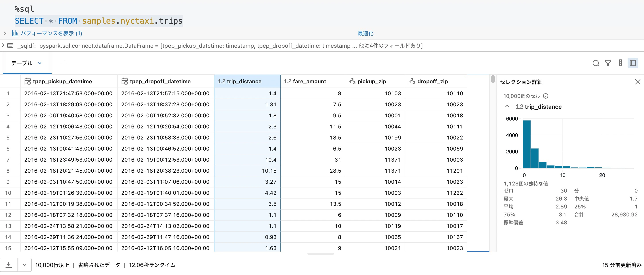This screenshot has height=275, width=644.
Task: Add a new visualization with plus button
Action: click(x=64, y=63)
